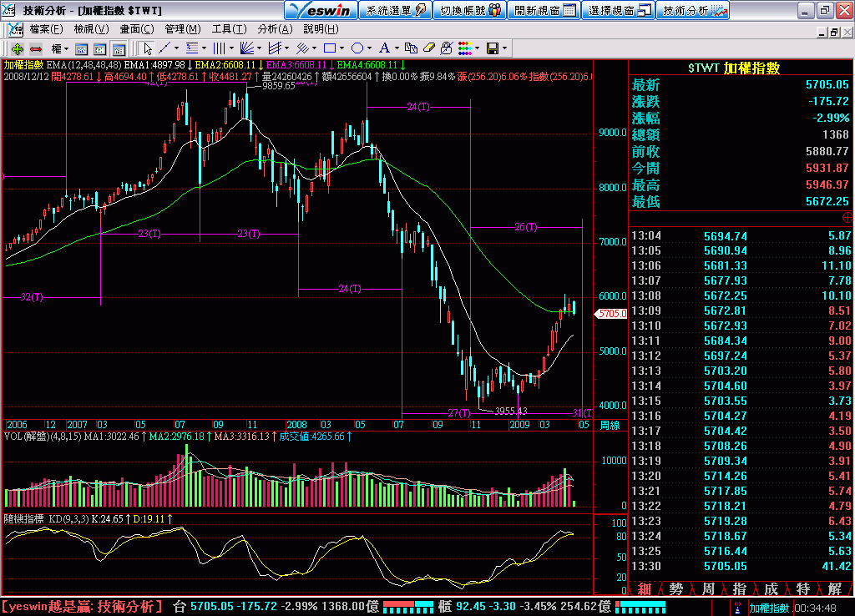
Task: Expand the save icon dropdown arrow
Action: 504,48
